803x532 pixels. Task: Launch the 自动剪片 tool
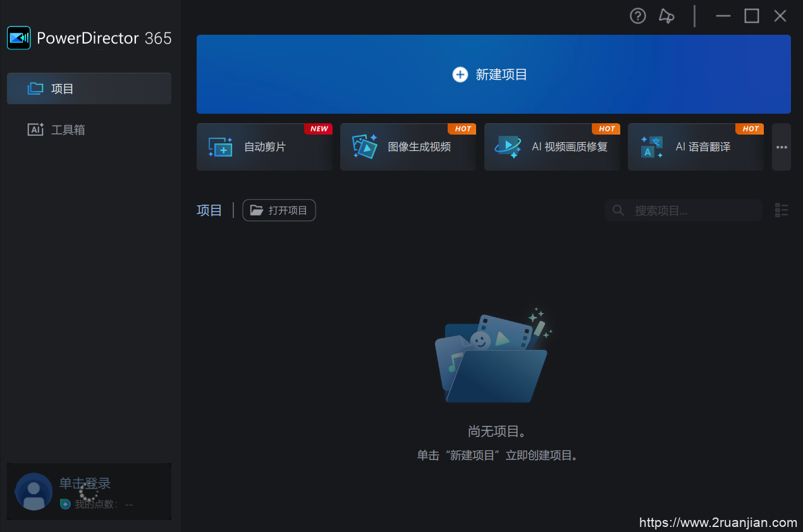click(264, 147)
